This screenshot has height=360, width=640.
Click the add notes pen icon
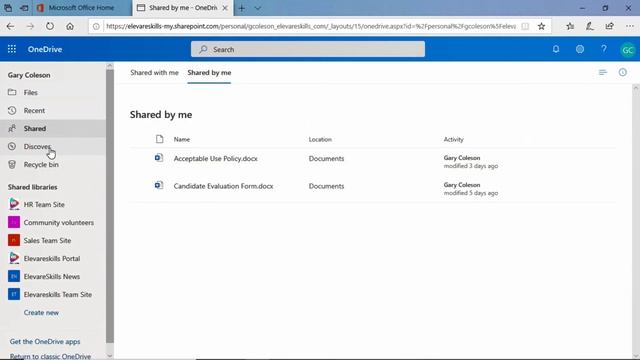[x=590, y=26]
